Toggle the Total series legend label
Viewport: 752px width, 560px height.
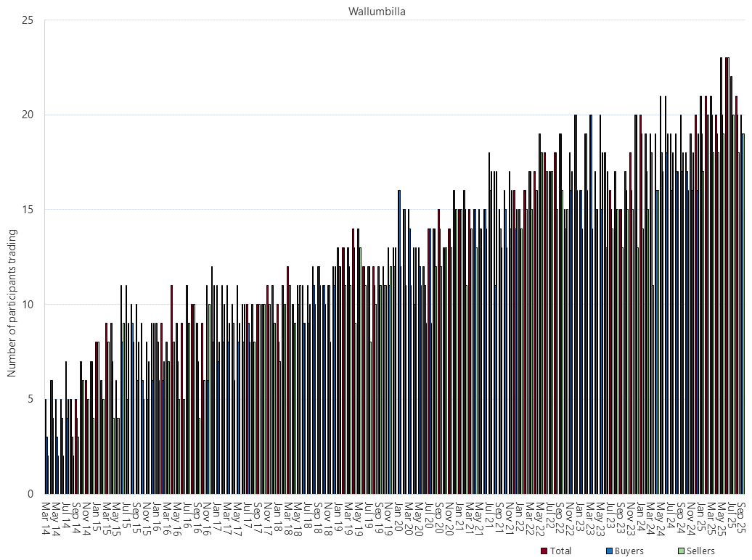click(x=560, y=551)
